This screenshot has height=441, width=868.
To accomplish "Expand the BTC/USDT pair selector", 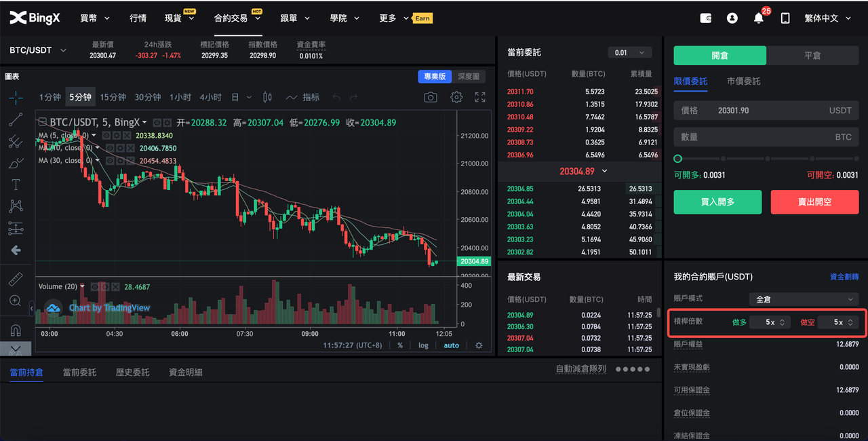I will pos(39,50).
